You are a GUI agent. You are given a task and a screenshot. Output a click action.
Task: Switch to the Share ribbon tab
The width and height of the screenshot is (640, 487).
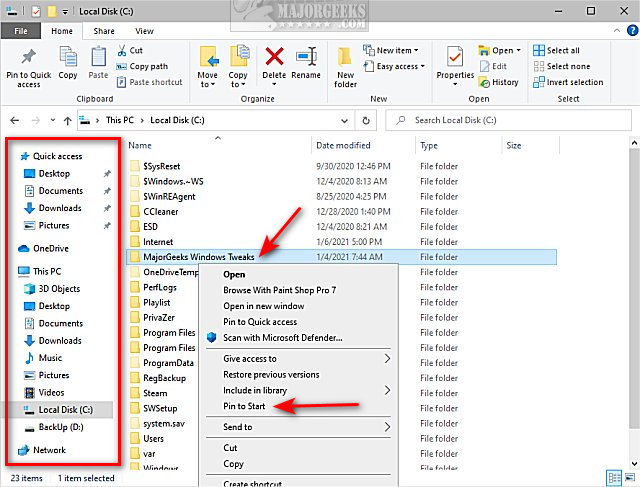click(x=104, y=31)
